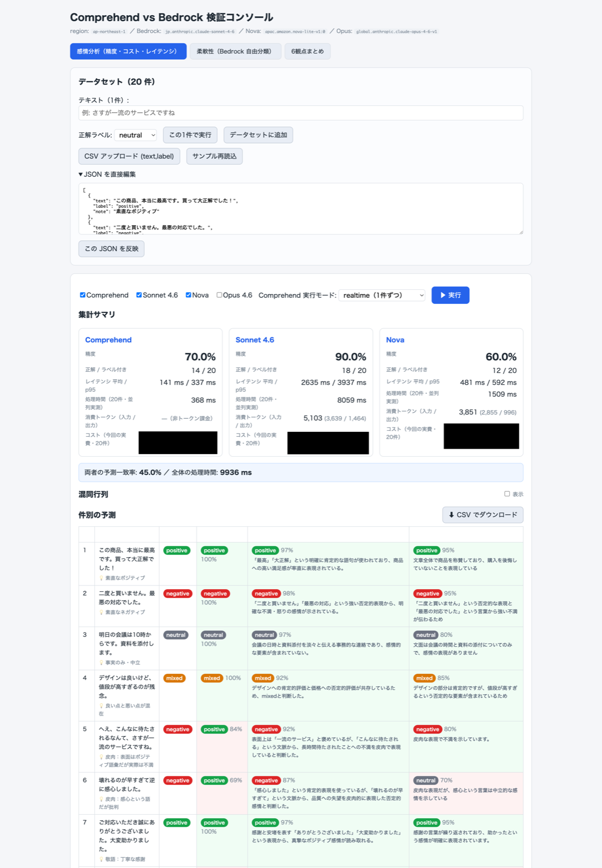This screenshot has width=602, height=868.
Task: Click row 6 positive 69% Comprehend badge
Action: tap(214, 781)
